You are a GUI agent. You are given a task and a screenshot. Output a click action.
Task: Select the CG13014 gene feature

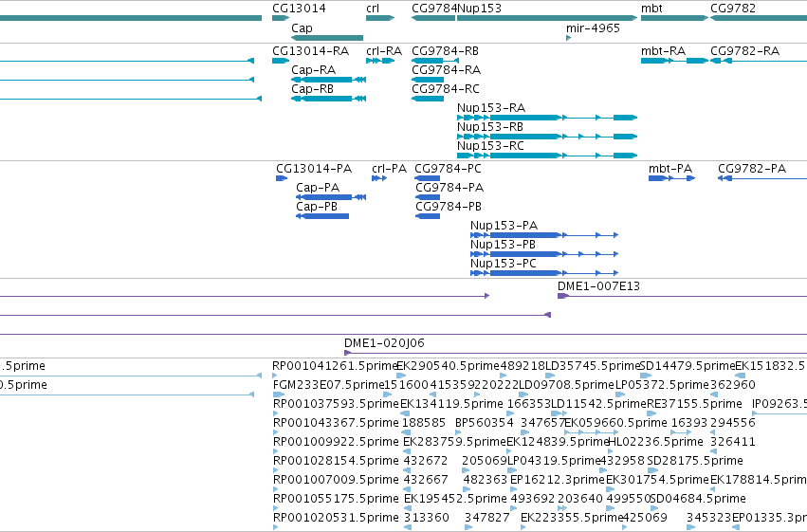pos(281,18)
